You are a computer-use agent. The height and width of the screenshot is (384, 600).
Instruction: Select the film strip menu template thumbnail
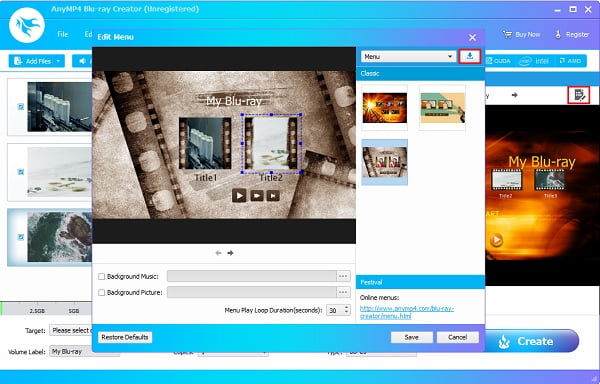385,162
